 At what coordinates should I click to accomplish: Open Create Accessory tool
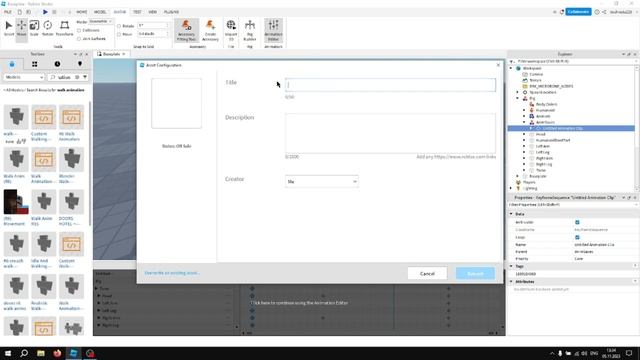pyautogui.click(x=210, y=30)
